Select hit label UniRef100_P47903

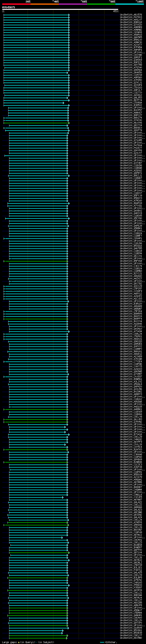coord(131,17)
